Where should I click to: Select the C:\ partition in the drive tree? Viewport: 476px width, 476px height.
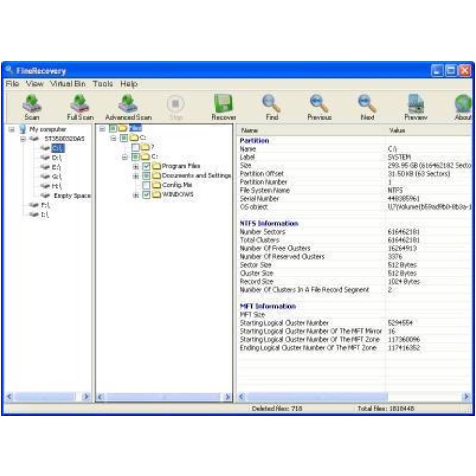[58, 148]
